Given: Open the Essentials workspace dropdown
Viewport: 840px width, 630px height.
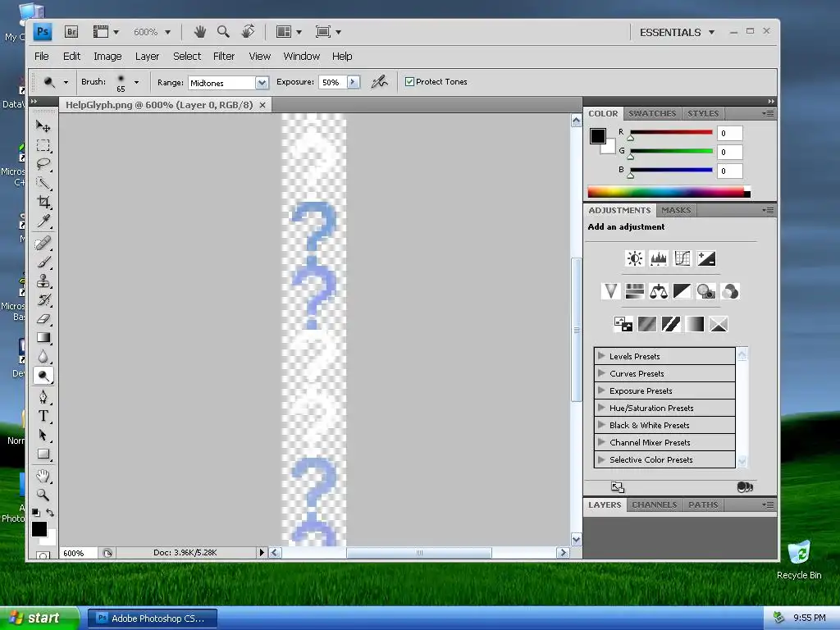Looking at the screenshot, I should click(x=677, y=32).
